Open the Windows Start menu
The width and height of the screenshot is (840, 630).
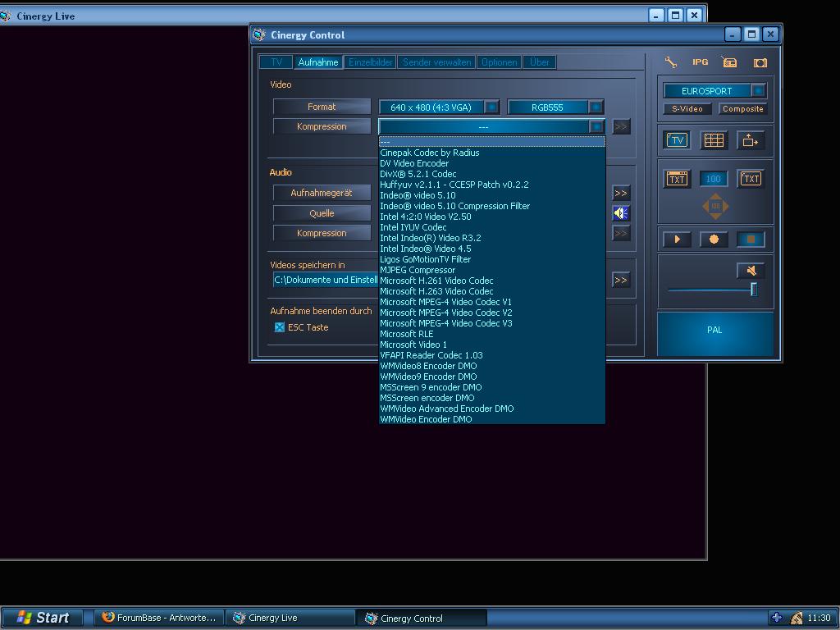[x=43, y=618]
